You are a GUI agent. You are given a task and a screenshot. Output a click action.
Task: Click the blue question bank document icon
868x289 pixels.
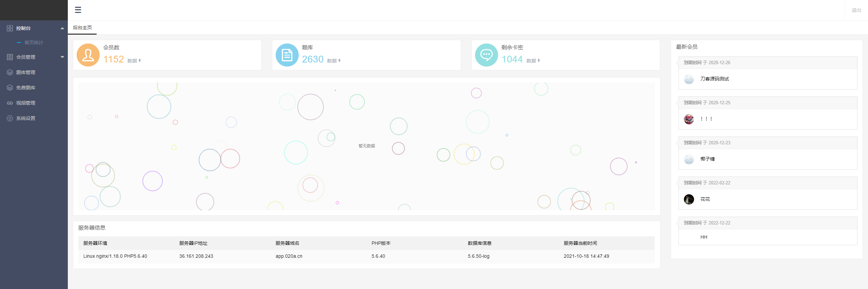[287, 55]
